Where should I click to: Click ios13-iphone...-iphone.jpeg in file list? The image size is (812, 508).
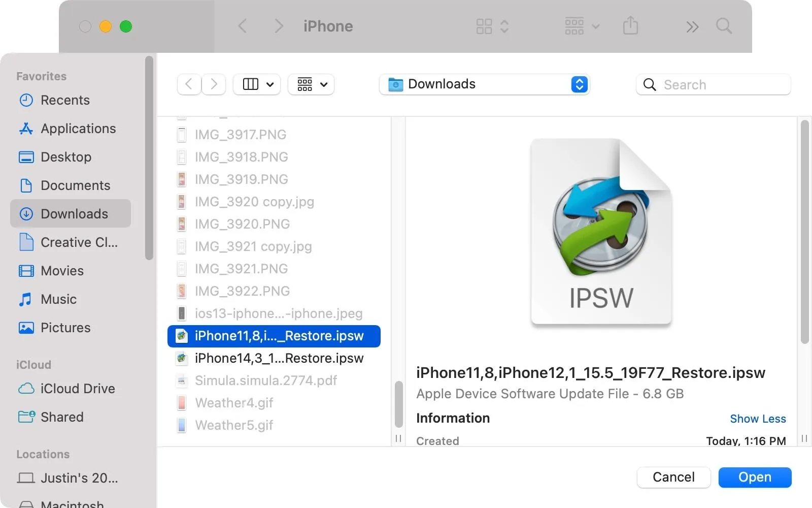274,313
